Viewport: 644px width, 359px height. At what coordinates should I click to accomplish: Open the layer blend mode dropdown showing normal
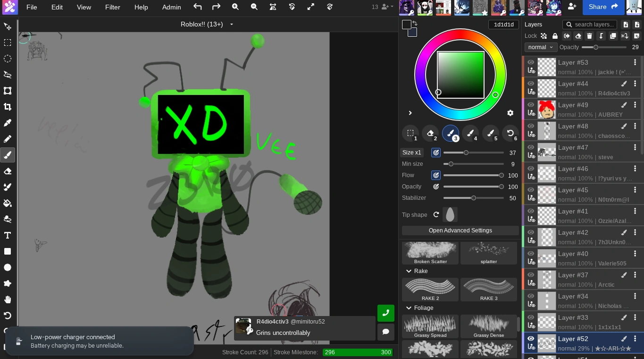pyautogui.click(x=541, y=47)
